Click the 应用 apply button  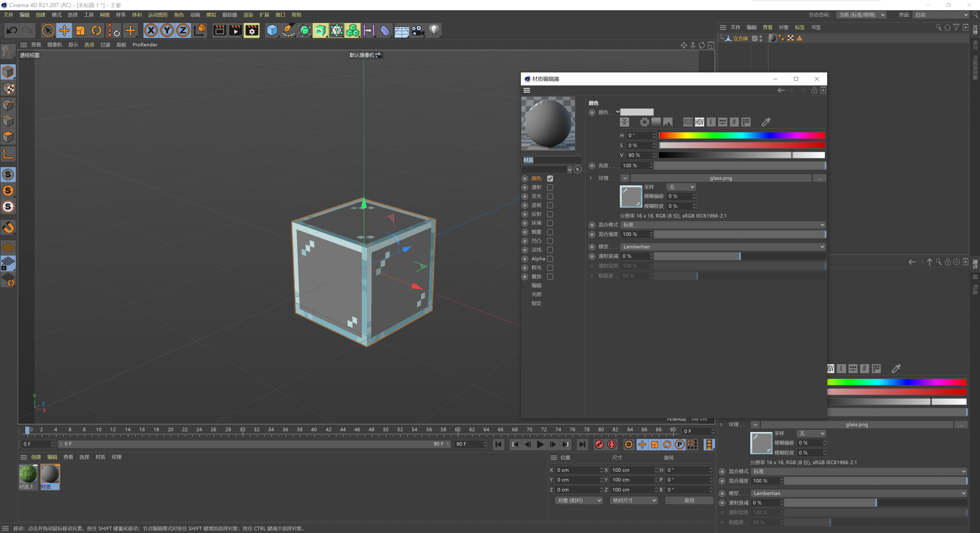(689, 500)
